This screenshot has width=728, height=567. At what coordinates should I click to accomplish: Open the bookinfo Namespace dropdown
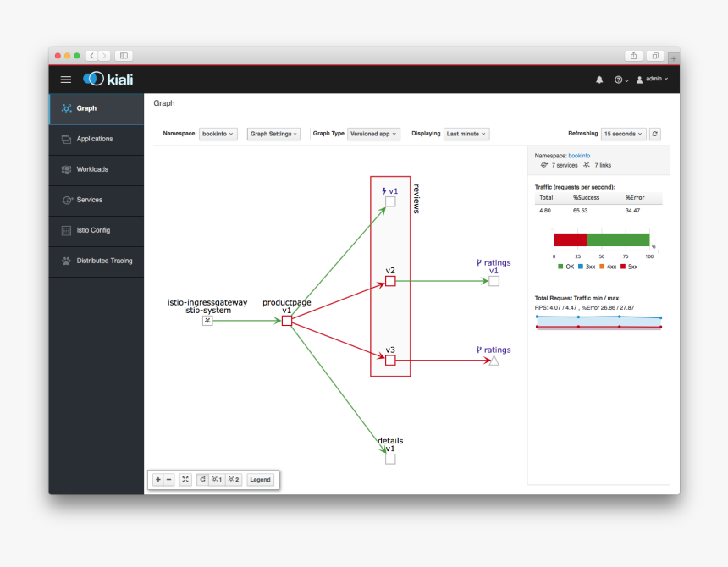(218, 134)
